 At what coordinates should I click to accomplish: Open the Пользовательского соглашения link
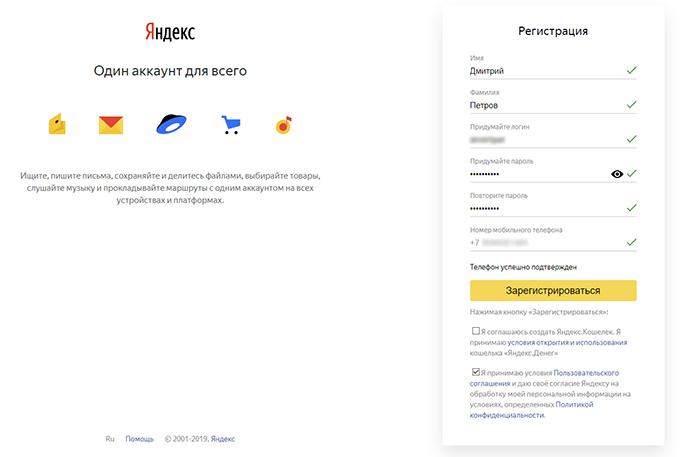point(544,378)
